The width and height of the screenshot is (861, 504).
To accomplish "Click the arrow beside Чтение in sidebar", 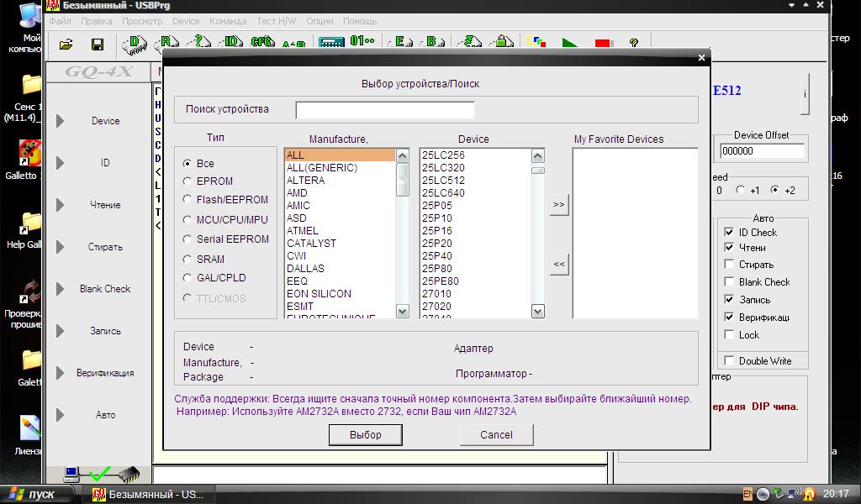I will [x=60, y=205].
